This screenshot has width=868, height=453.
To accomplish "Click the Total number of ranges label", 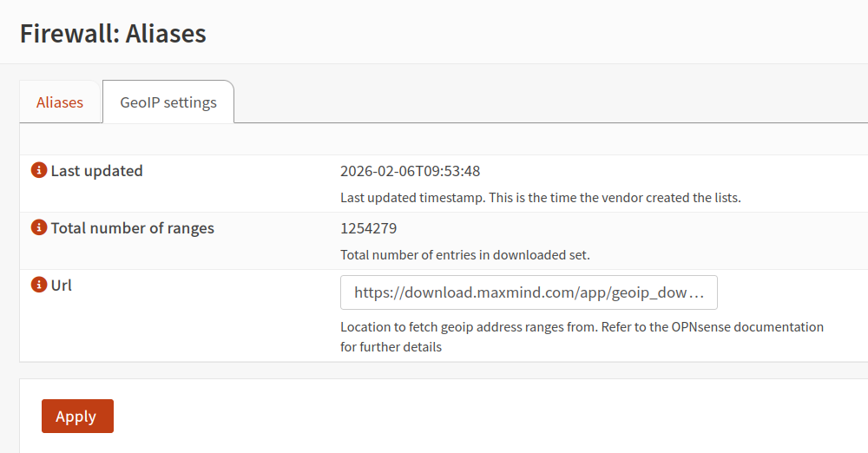I will pos(132,228).
